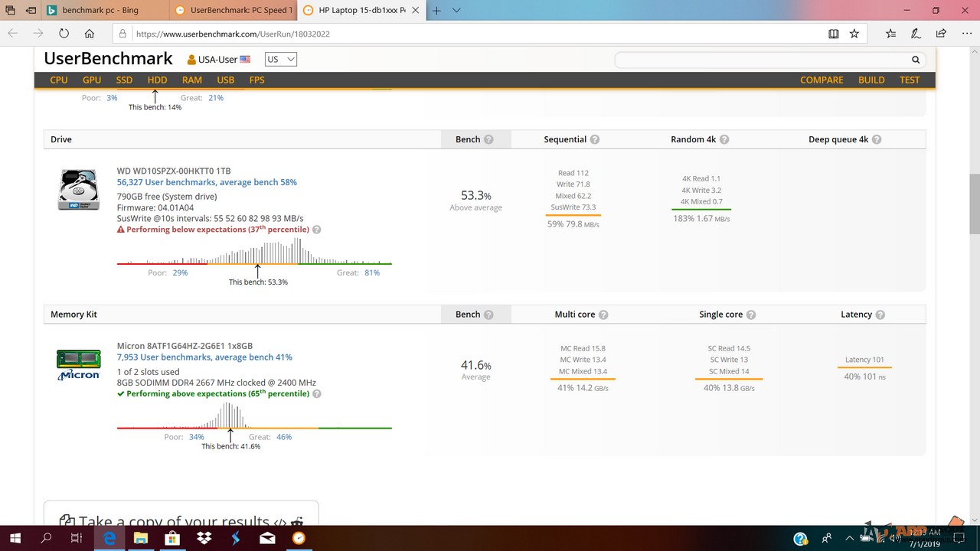The image size is (980, 551).
Task: Click help icon beside Memory Bench header
Action: pos(488,315)
